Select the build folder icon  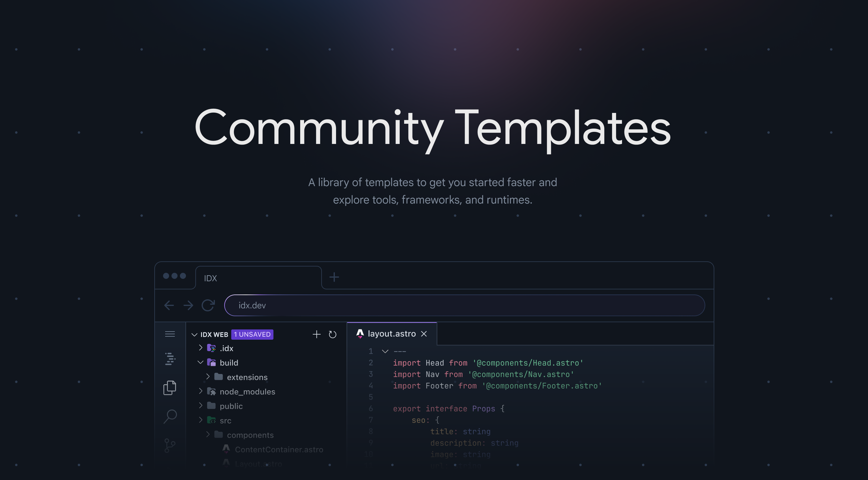[x=211, y=363]
